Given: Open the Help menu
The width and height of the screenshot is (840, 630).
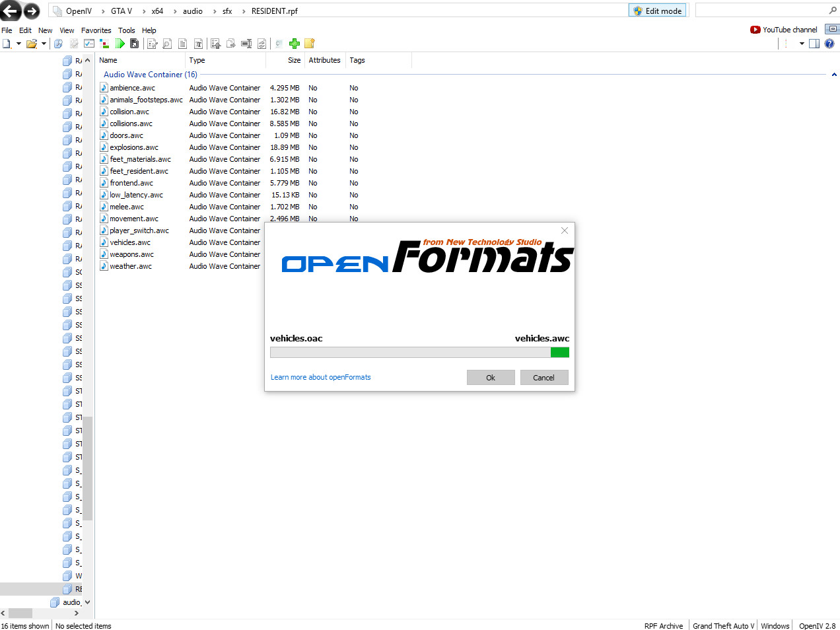Looking at the screenshot, I should (149, 30).
